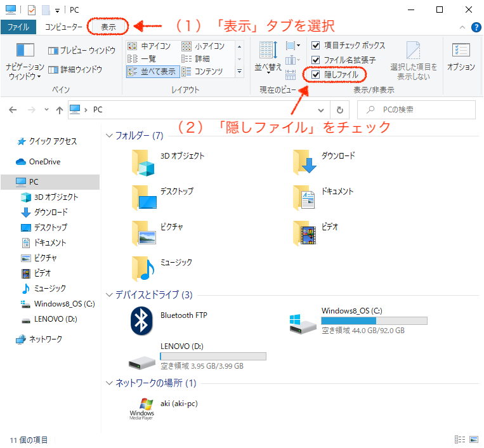
Task: Click the オプション icon in the ribbon
Action: tap(461, 57)
